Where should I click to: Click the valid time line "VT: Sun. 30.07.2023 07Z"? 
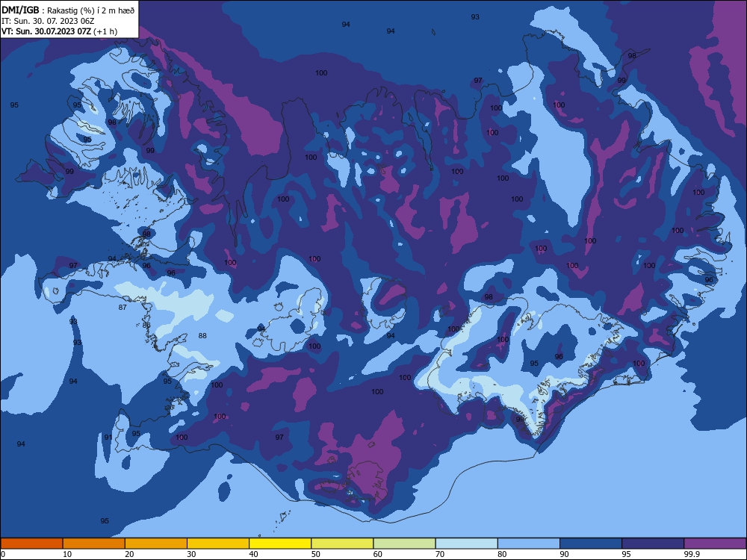[x=46, y=31]
